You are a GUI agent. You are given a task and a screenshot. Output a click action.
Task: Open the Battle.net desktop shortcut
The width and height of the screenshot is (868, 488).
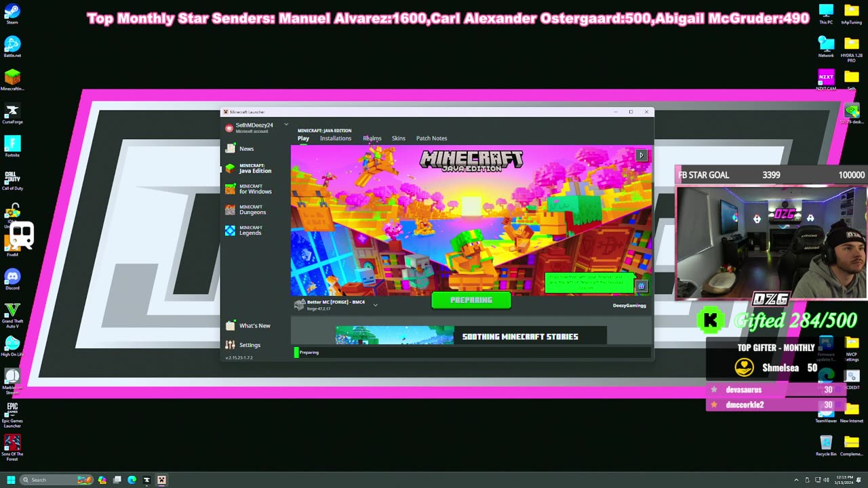12,45
